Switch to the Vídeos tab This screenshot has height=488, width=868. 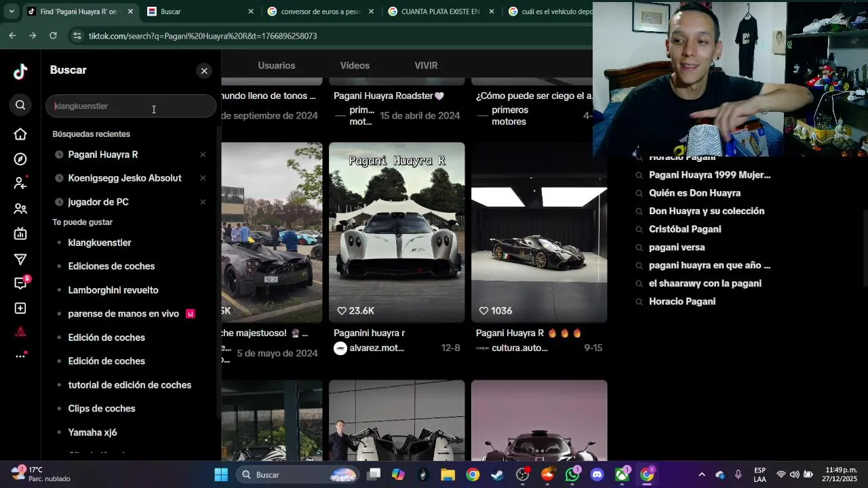(355, 66)
